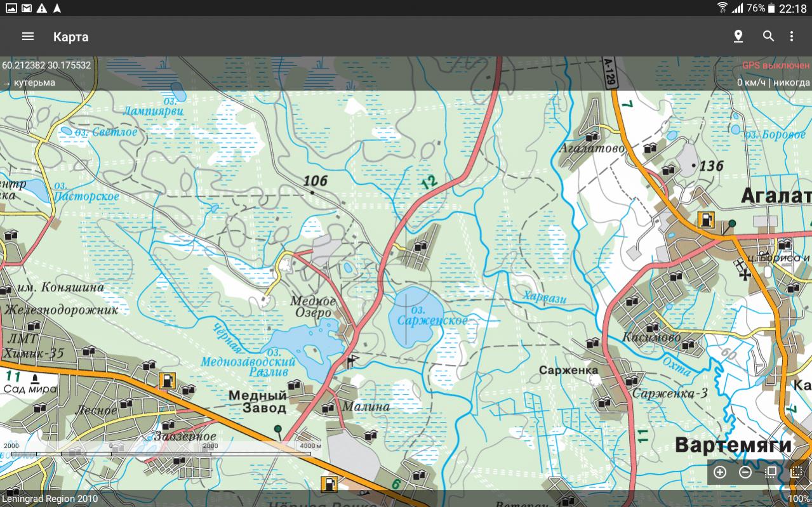Viewport: 812px width, 507px height.
Task: Tap the Охта river label
Action: [x=677, y=368]
